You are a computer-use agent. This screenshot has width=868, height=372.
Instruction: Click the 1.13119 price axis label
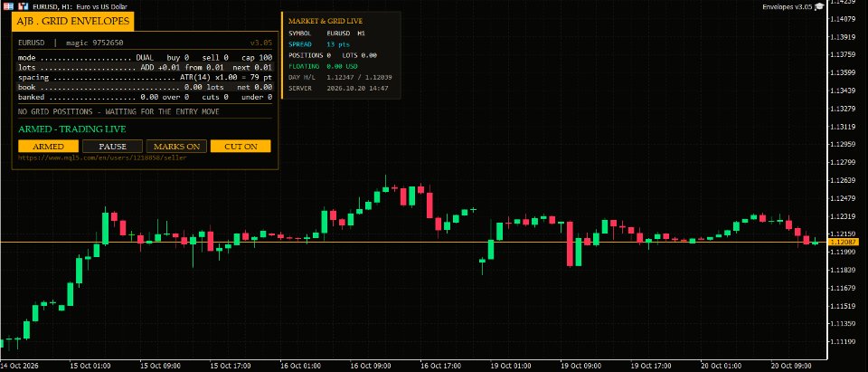pos(844,127)
